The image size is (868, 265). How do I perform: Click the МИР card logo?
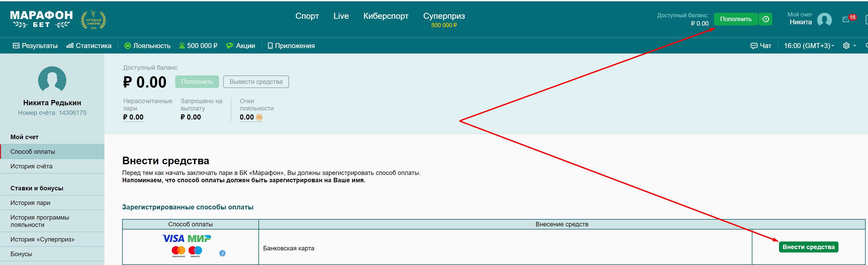point(199,239)
